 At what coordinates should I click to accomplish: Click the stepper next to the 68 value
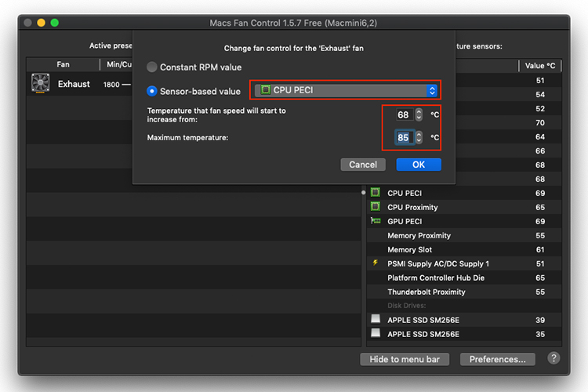pyautogui.click(x=419, y=114)
